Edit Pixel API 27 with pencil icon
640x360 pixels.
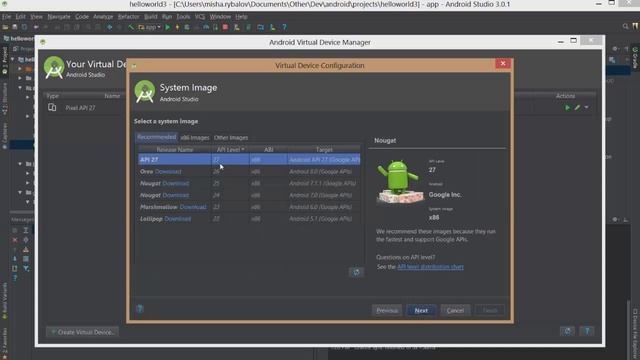point(577,107)
